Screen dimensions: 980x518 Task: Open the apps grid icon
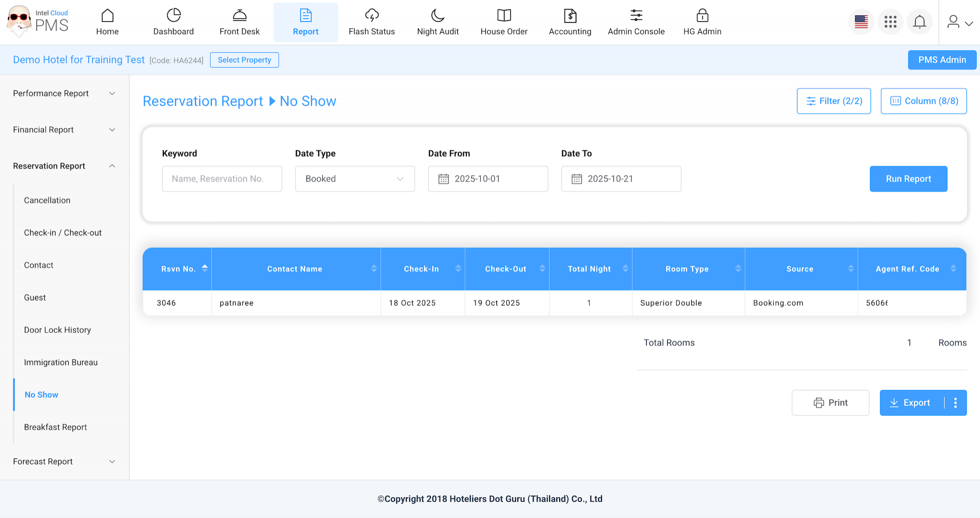click(890, 22)
